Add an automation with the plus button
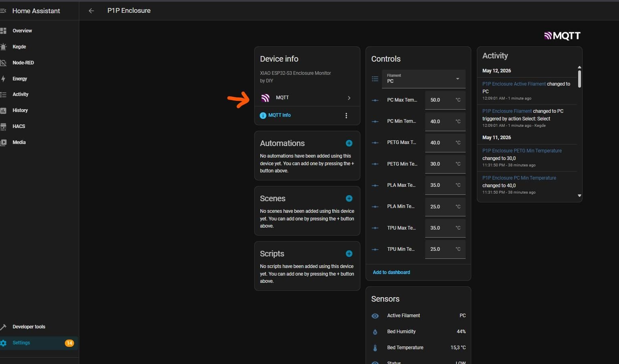The height and width of the screenshot is (364, 619). click(x=349, y=143)
